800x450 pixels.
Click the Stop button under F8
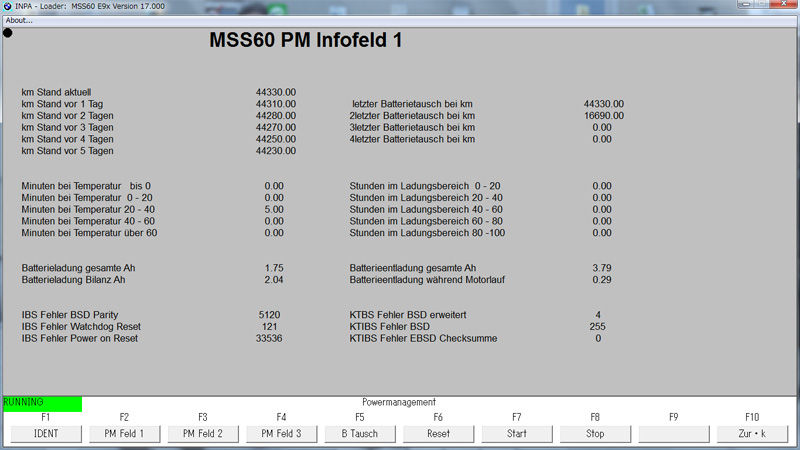pyautogui.click(x=595, y=434)
